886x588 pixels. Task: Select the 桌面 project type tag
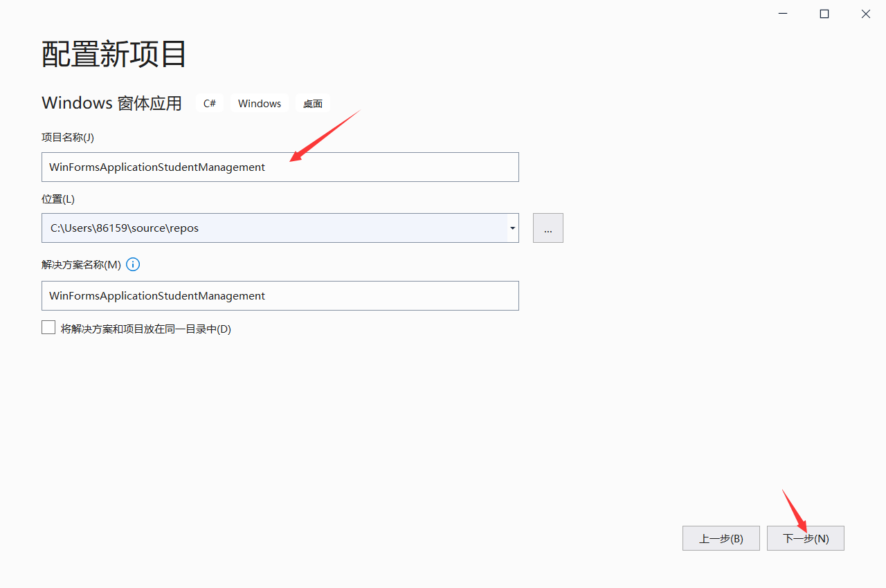click(312, 103)
